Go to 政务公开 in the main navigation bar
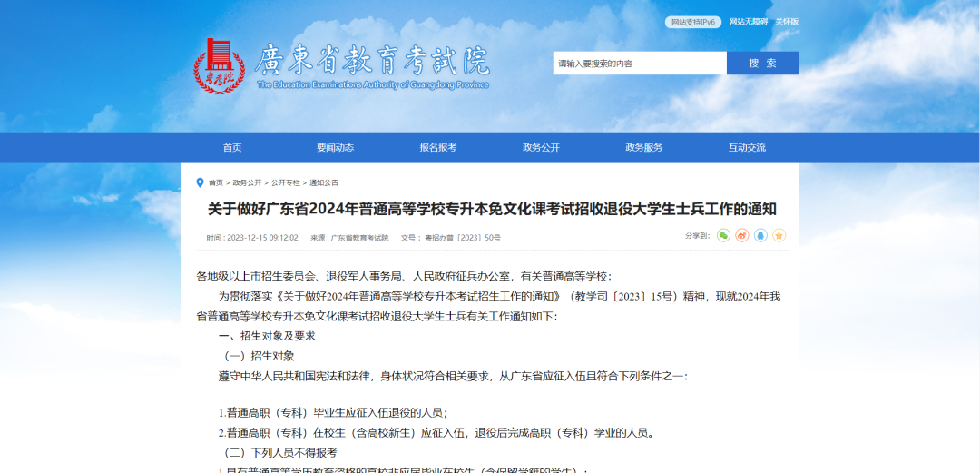This screenshot has height=473, width=980. point(541,147)
